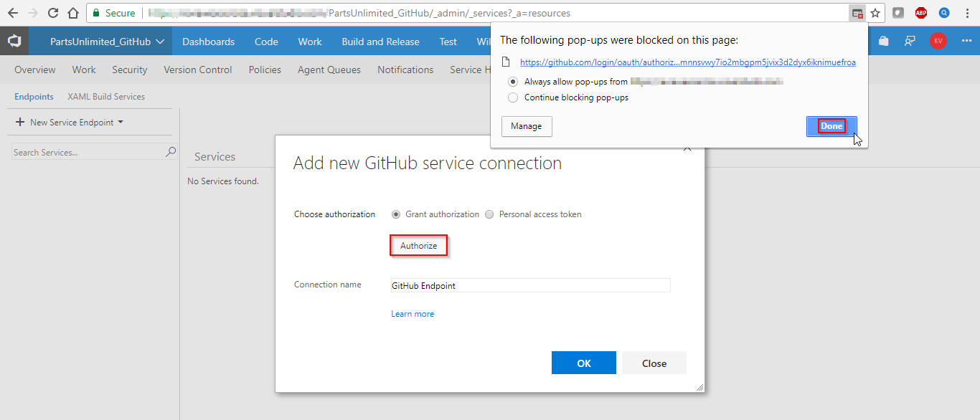Choose Continue blocking pop-ups option
This screenshot has height=420, width=980.
pyautogui.click(x=512, y=97)
